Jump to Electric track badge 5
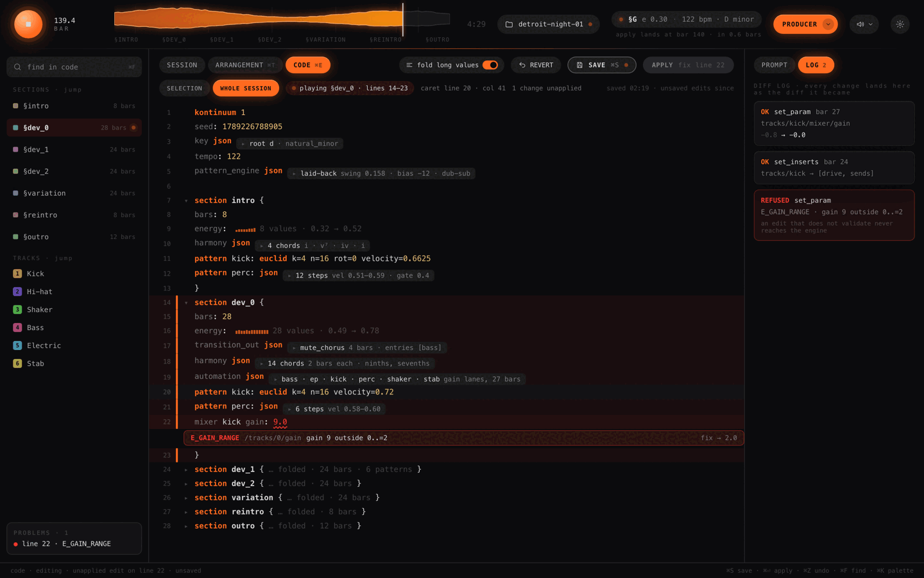 click(17, 346)
